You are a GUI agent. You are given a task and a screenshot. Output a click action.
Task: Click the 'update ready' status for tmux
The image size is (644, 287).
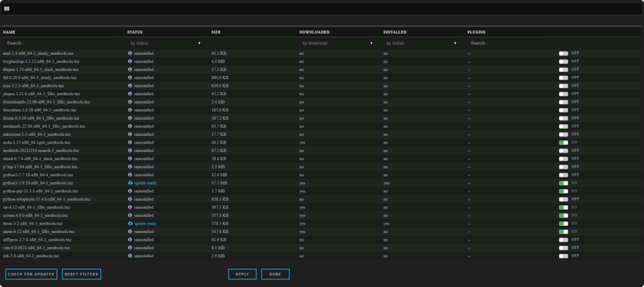tap(146, 223)
